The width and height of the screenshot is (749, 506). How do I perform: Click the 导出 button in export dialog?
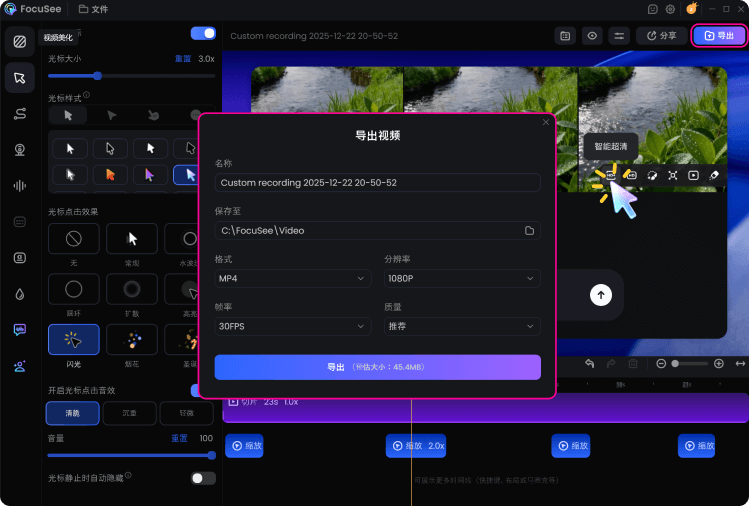coord(377,367)
